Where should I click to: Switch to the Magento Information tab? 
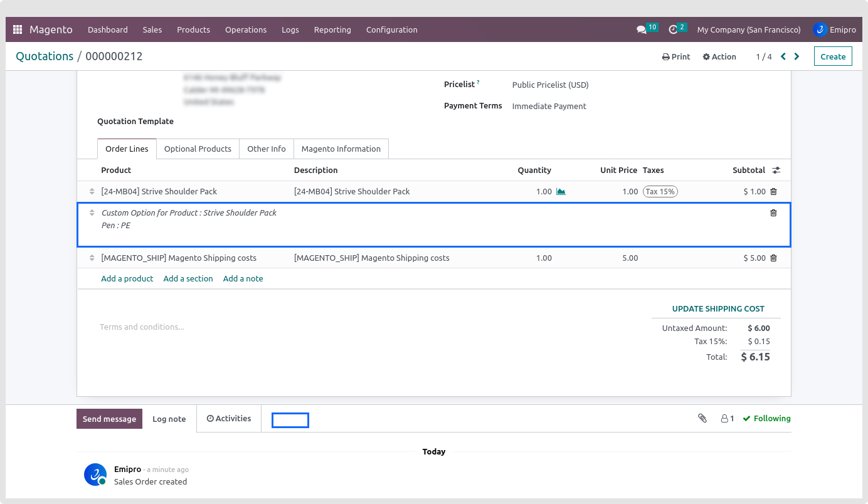pyautogui.click(x=341, y=149)
